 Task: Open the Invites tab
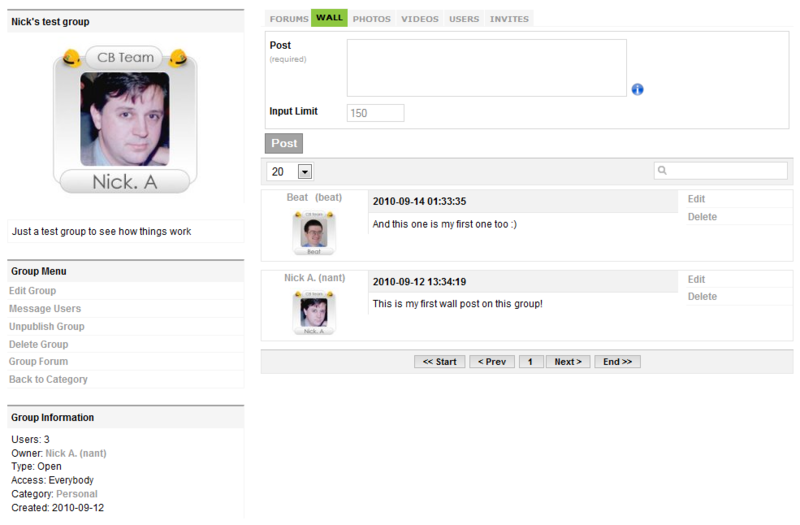509,19
